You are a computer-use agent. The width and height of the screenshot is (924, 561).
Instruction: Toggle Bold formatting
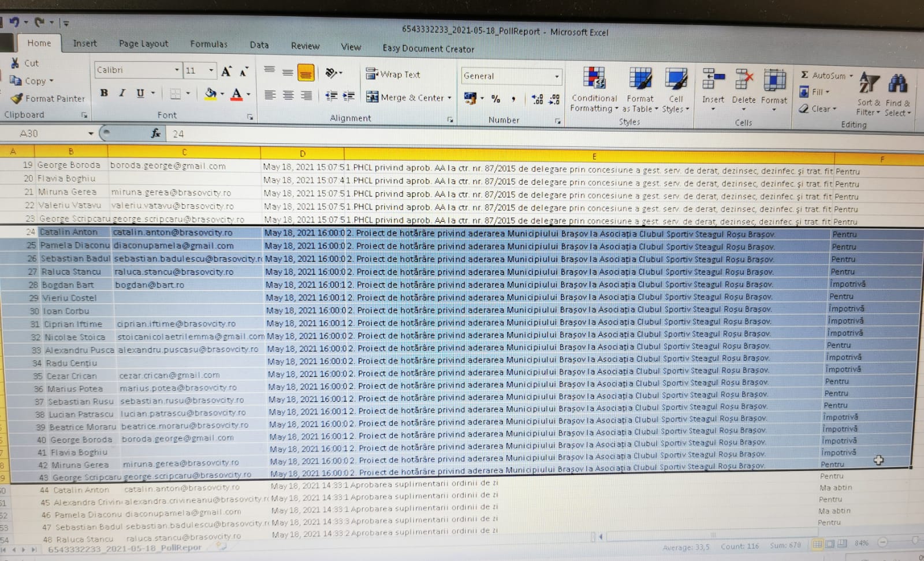click(x=104, y=93)
